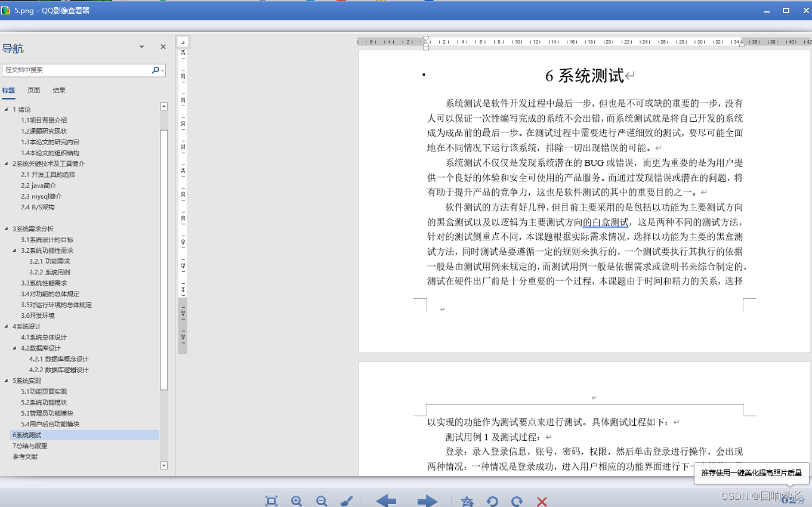Select the fit-to-screen view icon
The height and width of the screenshot is (507, 812).
point(271,499)
